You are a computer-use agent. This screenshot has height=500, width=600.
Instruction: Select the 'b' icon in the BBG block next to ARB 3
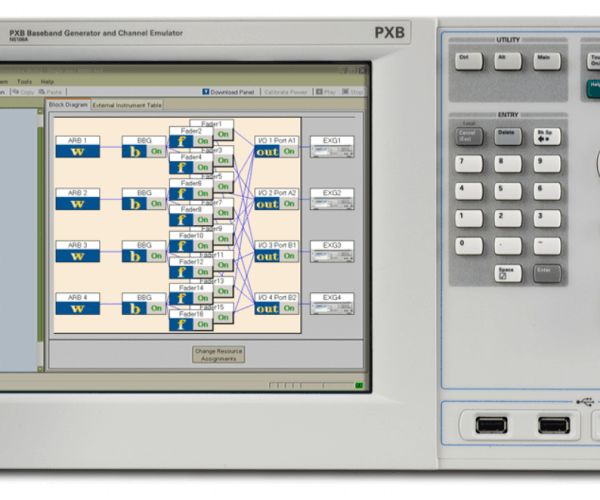pos(135,256)
